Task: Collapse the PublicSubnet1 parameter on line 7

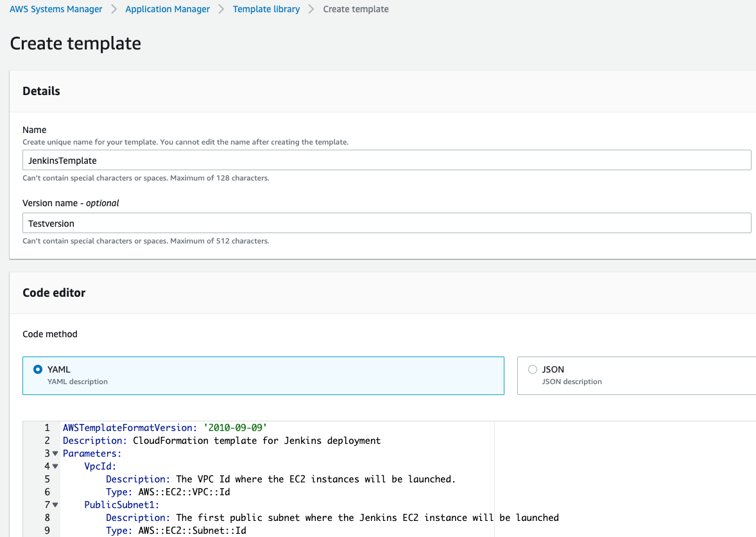Action: tap(55, 504)
